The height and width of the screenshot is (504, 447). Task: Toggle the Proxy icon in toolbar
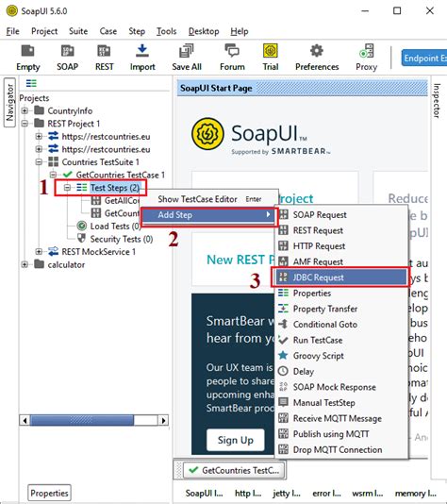367,51
